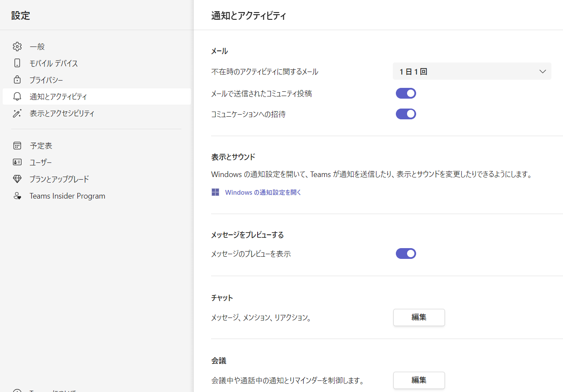The image size is (563, 392).
Task: Open the プライバシー settings section
Action: [97, 80]
